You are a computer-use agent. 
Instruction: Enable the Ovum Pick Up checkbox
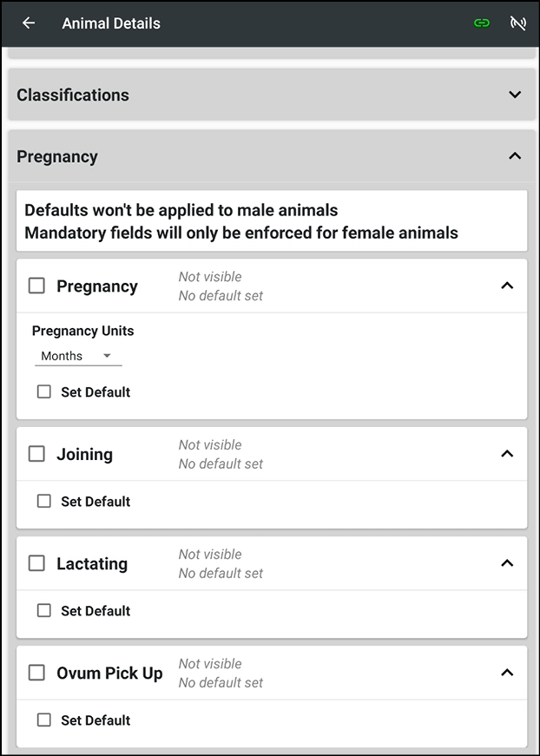[36, 672]
